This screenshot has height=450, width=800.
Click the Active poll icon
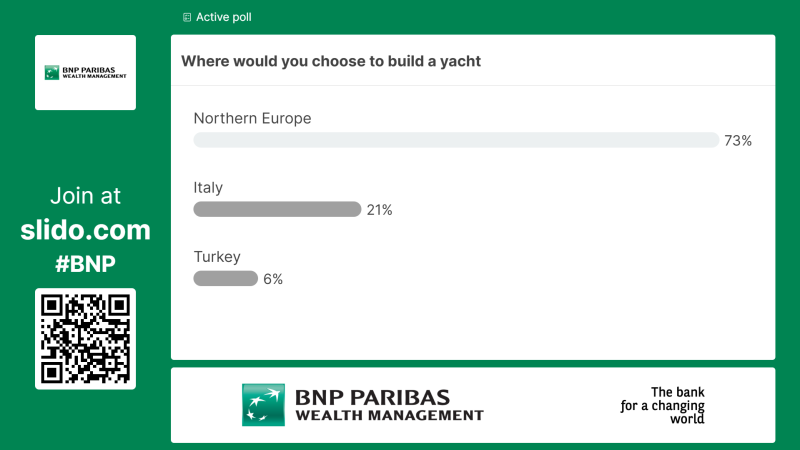(x=187, y=17)
